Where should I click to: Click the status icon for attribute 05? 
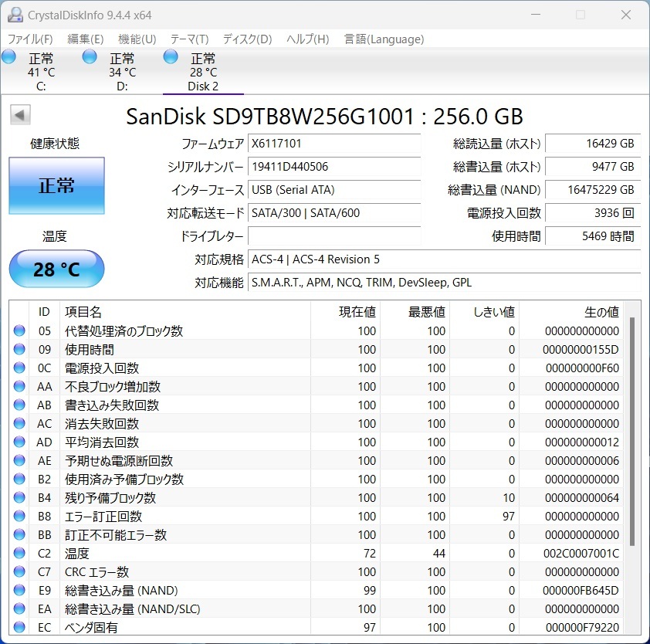point(19,330)
